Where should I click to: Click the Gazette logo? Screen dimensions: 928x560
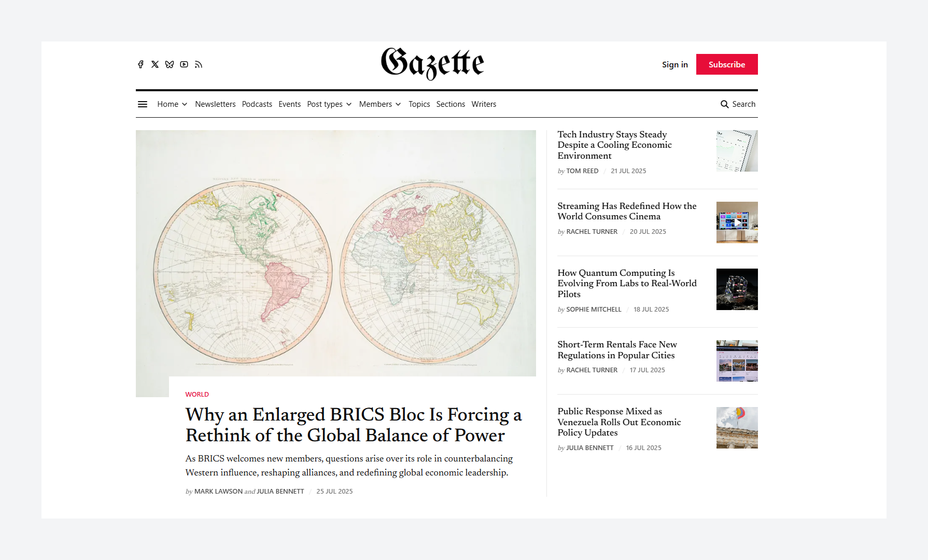pos(432,64)
